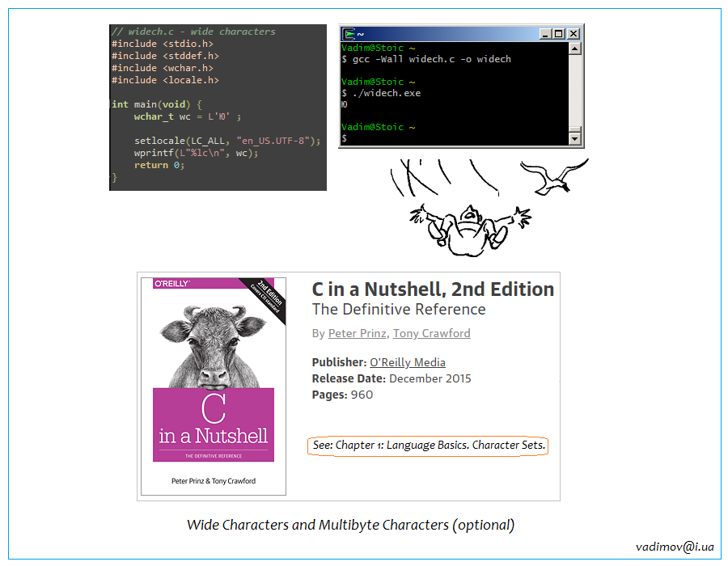Click the C in a Nutshell book cover

pyautogui.click(x=214, y=386)
